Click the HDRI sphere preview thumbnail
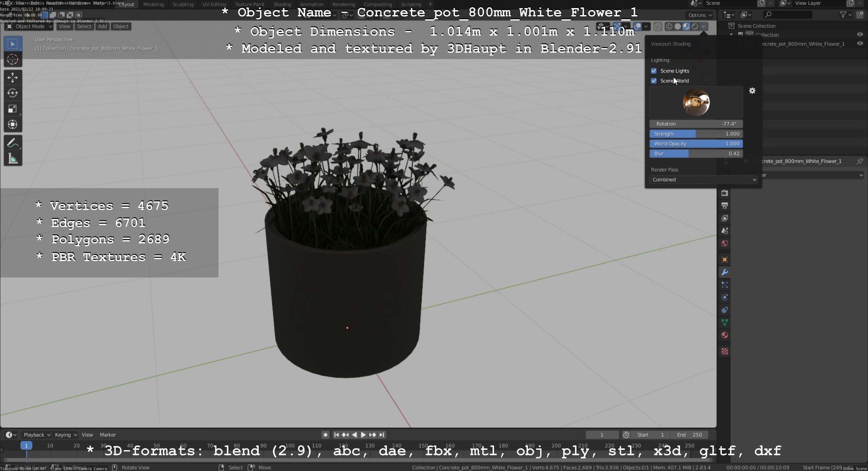Screen dimensions: 868x471 696,102
